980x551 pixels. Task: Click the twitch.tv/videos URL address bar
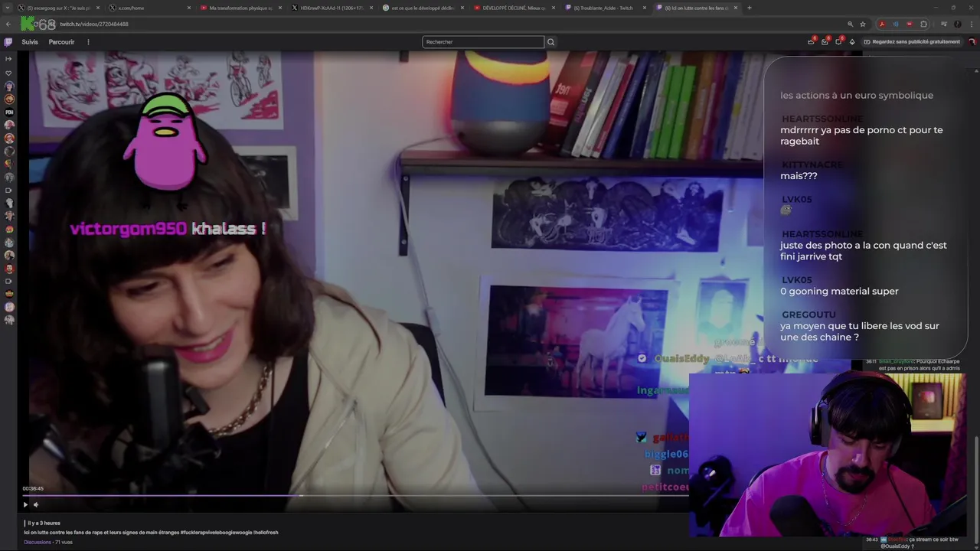pos(94,24)
